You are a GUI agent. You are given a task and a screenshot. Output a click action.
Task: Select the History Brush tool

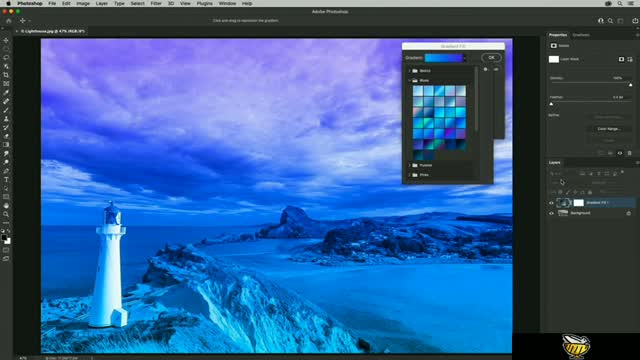point(6,127)
